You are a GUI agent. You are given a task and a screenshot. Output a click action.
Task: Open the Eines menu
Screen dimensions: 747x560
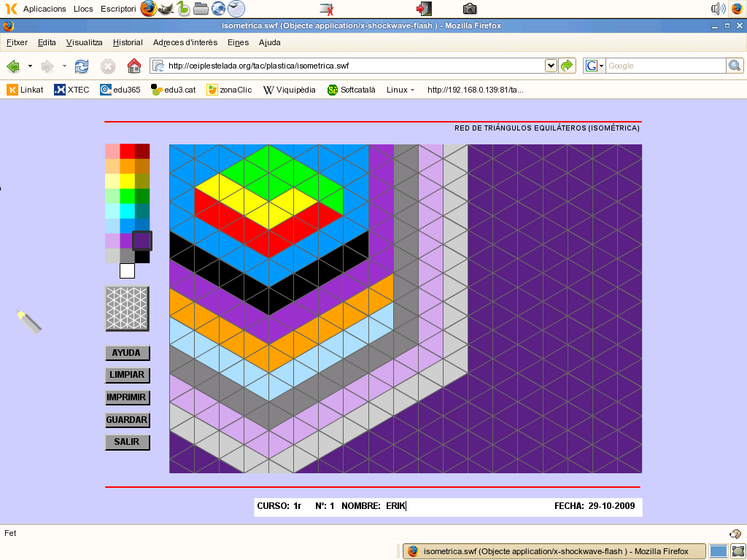point(239,42)
